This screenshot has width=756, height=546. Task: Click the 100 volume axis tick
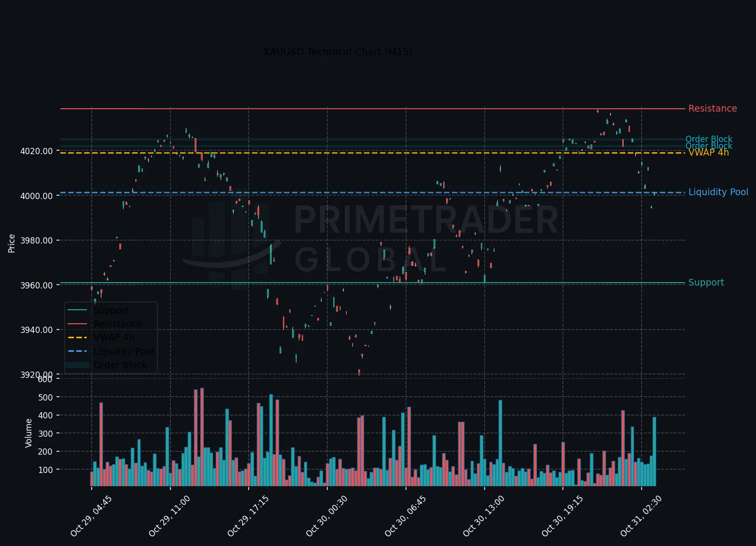point(45,470)
